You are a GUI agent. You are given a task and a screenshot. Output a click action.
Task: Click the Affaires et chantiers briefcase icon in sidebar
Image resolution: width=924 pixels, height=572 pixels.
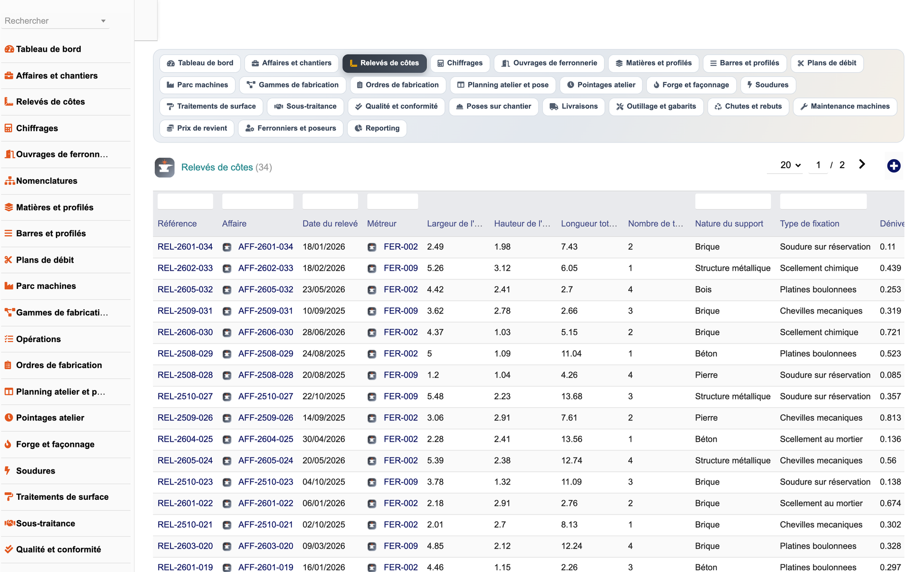9,76
